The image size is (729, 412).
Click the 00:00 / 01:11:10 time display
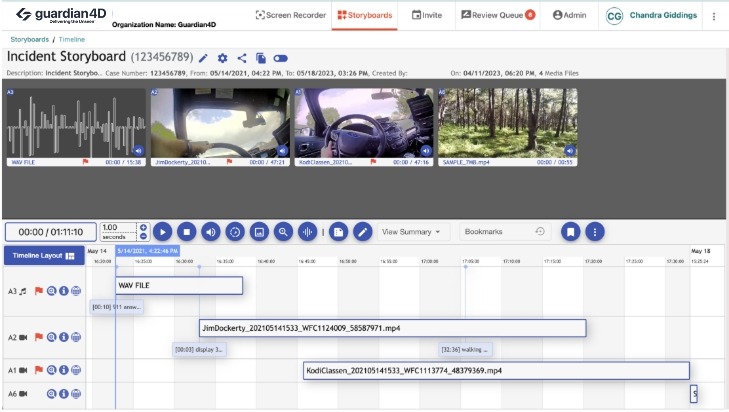pyautogui.click(x=51, y=232)
